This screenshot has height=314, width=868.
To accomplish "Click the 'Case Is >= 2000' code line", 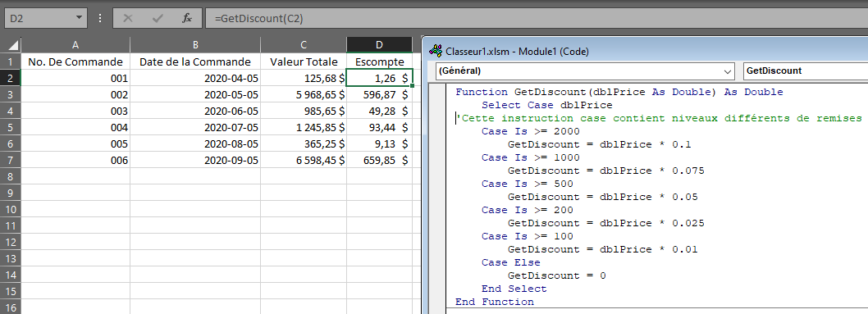I will 530,131.
